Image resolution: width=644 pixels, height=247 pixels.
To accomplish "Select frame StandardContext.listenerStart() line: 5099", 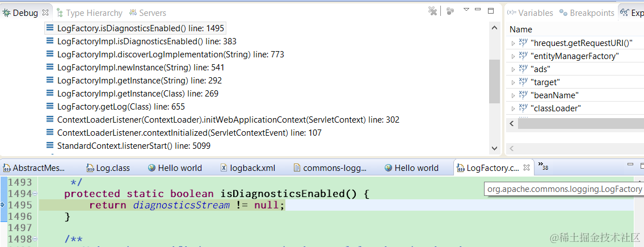I will [x=134, y=146].
